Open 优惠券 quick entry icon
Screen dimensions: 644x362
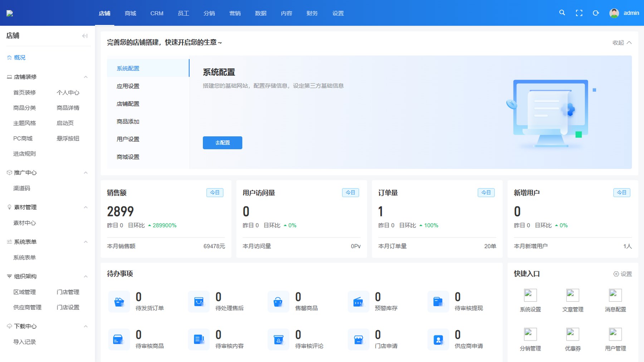573,334
